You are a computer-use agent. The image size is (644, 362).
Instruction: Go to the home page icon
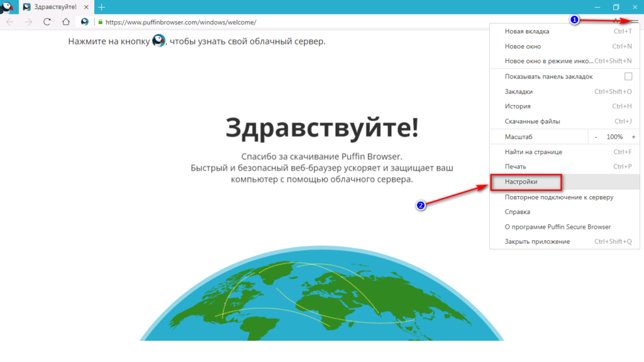[65, 22]
